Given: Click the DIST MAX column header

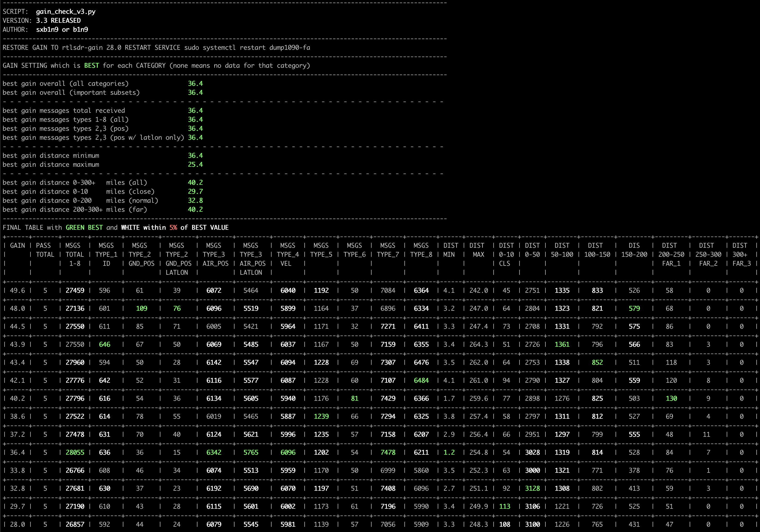Looking at the screenshot, I should pyautogui.click(x=477, y=250).
